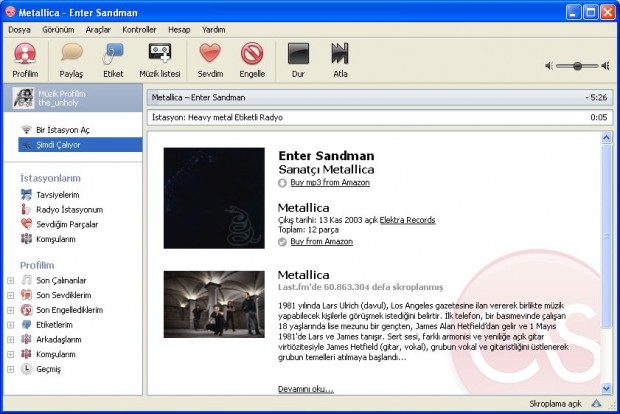Screen dimensions: 620x414
Task: Click Son Engellediklerim icon
Action: [x=26, y=310]
